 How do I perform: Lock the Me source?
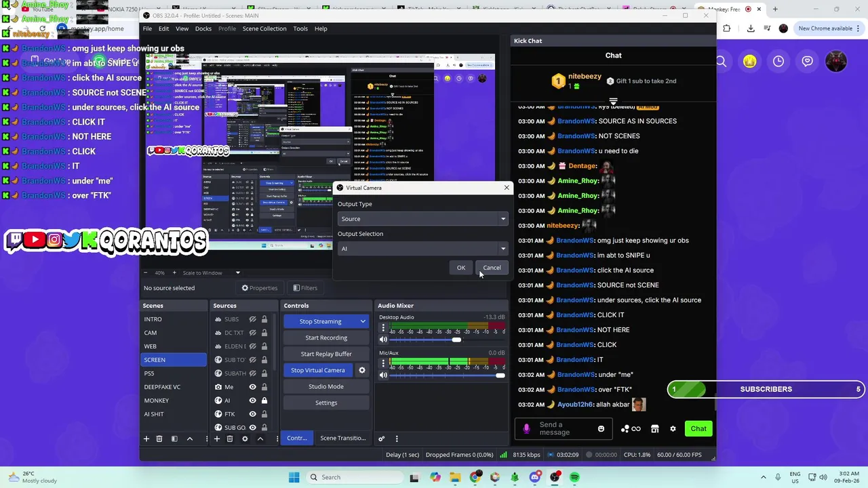[x=264, y=387]
